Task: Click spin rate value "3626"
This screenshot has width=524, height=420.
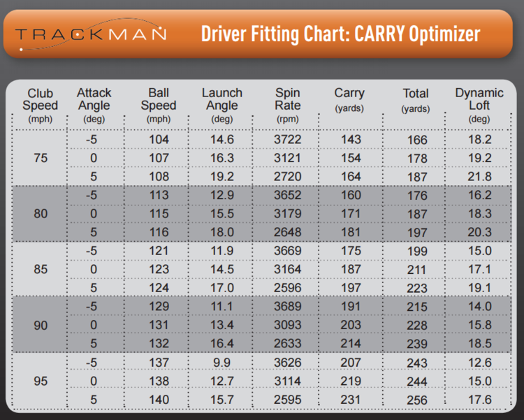Action: [287, 363]
